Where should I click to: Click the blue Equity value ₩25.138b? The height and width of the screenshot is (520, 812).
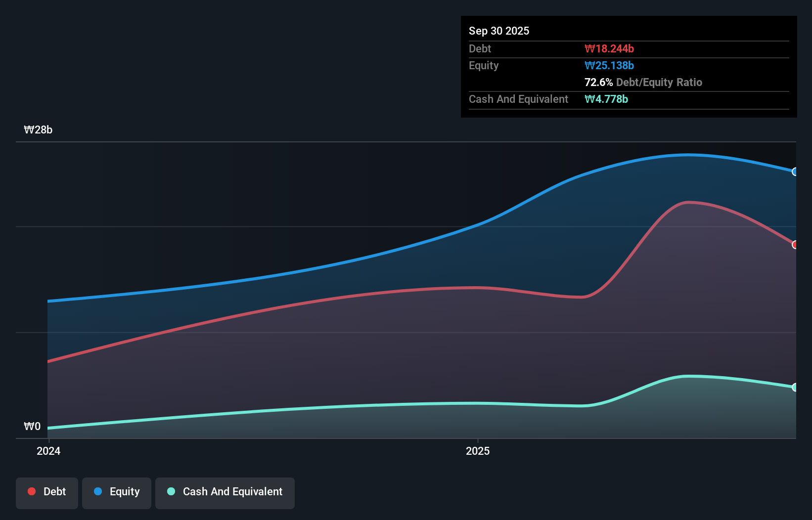click(x=609, y=65)
